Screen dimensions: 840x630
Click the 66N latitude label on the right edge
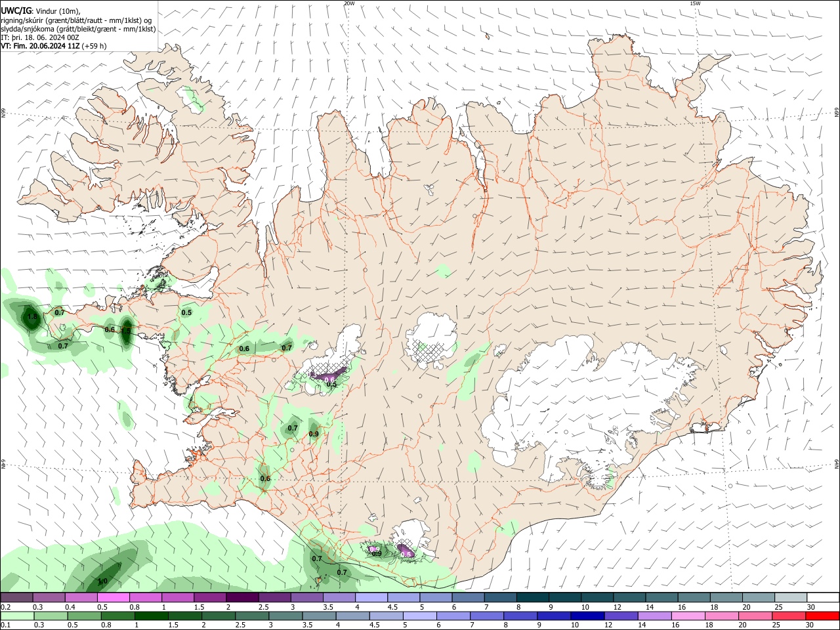[836, 113]
